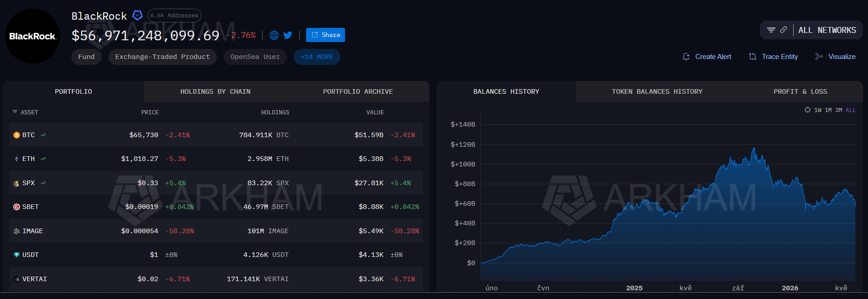Click the Visualize graph icon
868x299 pixels.
click(x=819, y=57)
